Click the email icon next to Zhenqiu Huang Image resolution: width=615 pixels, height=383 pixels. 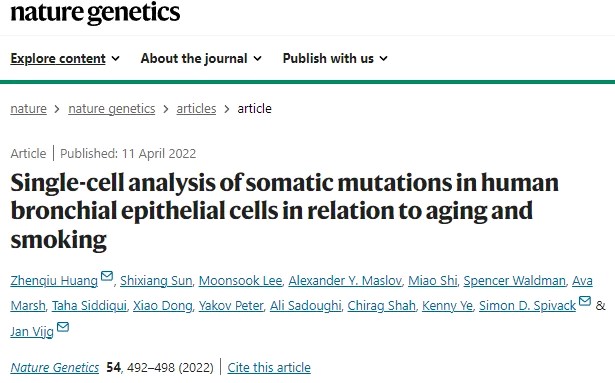tap(107, 276)
